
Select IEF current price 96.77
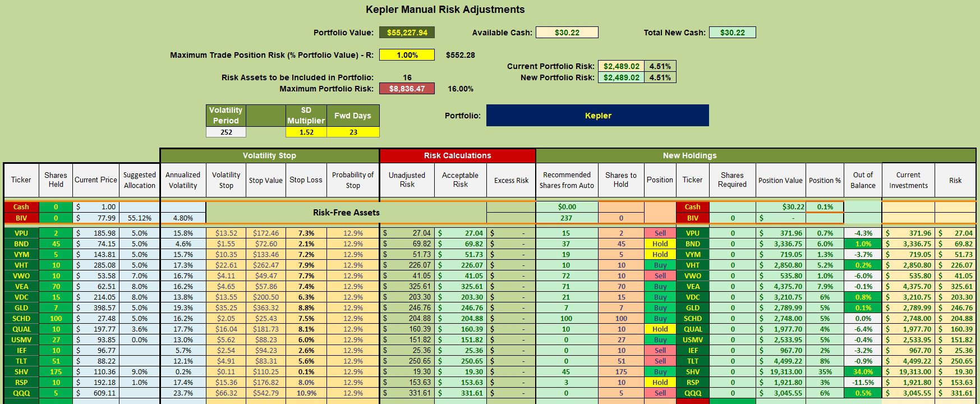click(x=96, y=351)
